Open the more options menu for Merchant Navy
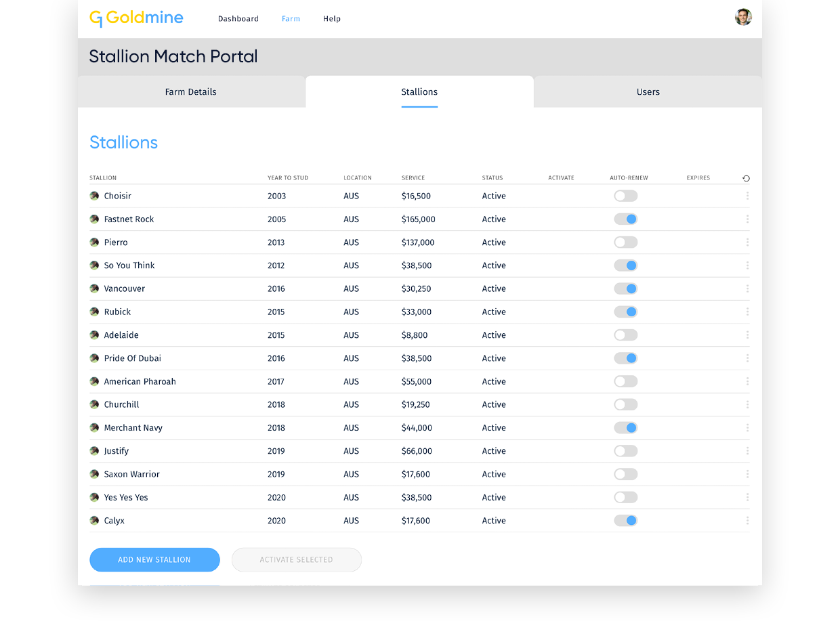Image resolution: width=840 pixels, height=642 pixels. pyautogui.click(x=747, y=428)
